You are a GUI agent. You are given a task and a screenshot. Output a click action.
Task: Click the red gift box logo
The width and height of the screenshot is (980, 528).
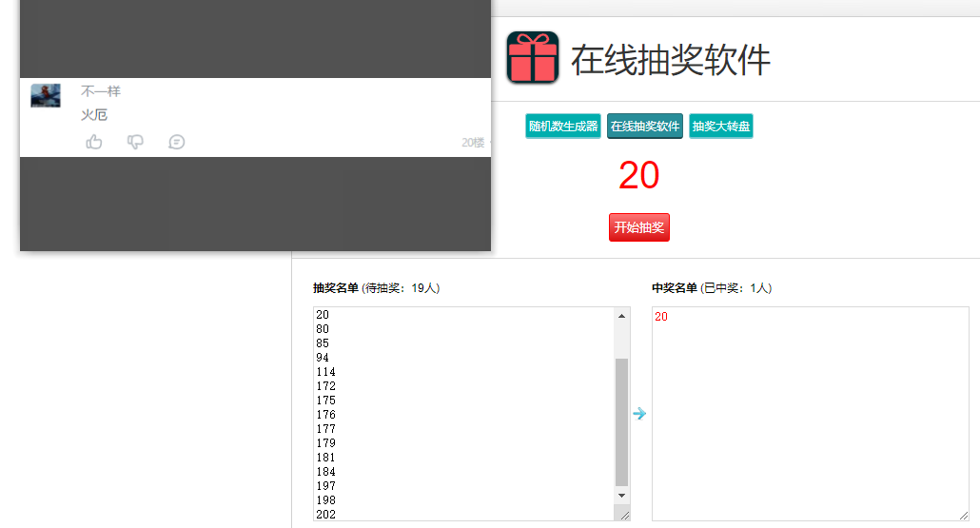pyautogui.click(x=533, y=57)
